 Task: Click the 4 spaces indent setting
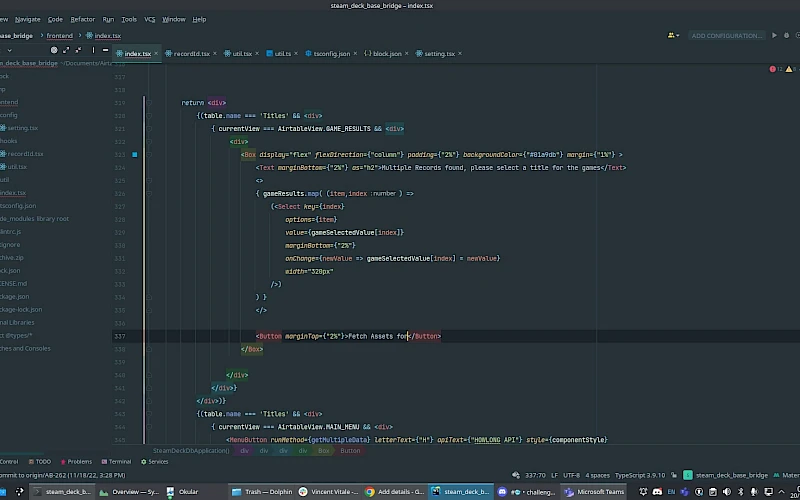click(597, 476)
